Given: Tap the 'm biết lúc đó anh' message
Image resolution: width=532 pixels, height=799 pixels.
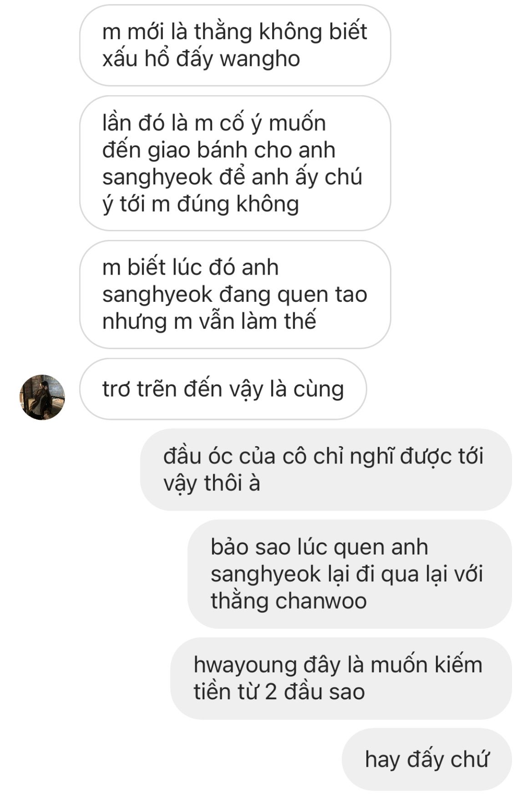Looking at the screenshot, I should point(235,294).
